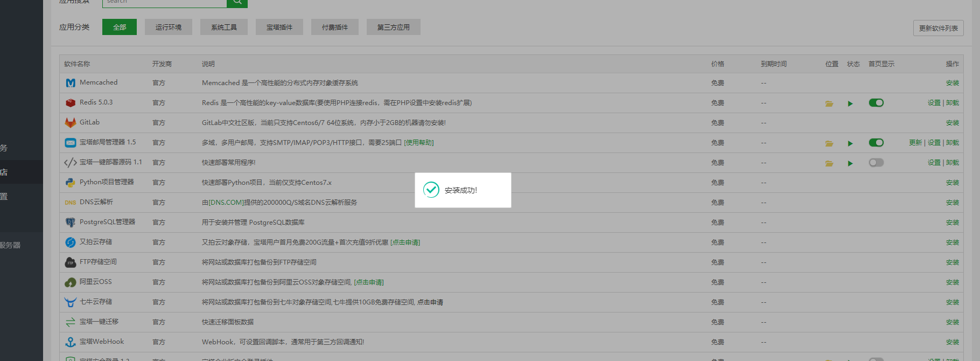Open the 使用帮助 link in mail manager row
Image resolution: width=980 pixels, height=361 pixels.
[x=419, y=143]
